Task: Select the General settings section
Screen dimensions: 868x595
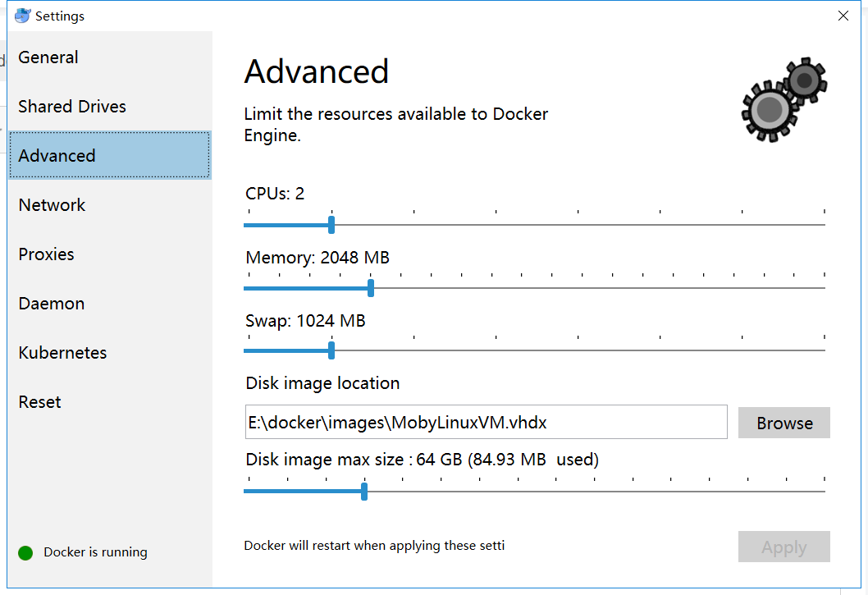Action: (48, 57)
